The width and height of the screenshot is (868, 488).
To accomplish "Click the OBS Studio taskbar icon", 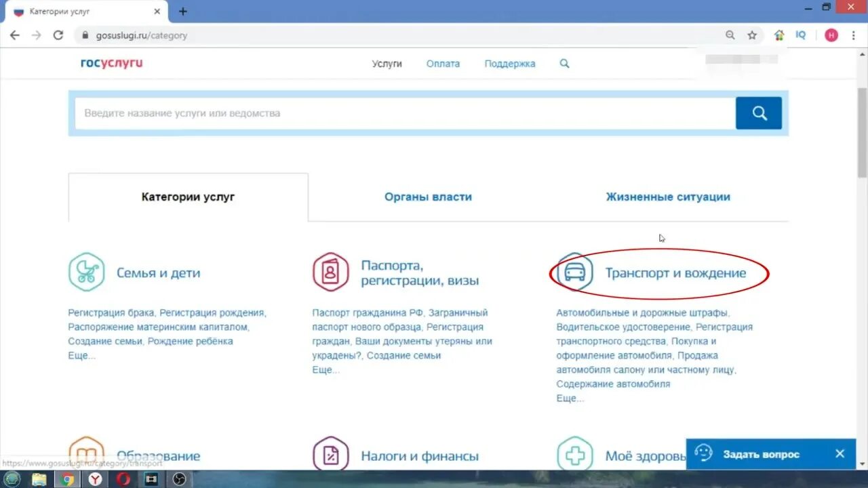I will pos(179,479).
